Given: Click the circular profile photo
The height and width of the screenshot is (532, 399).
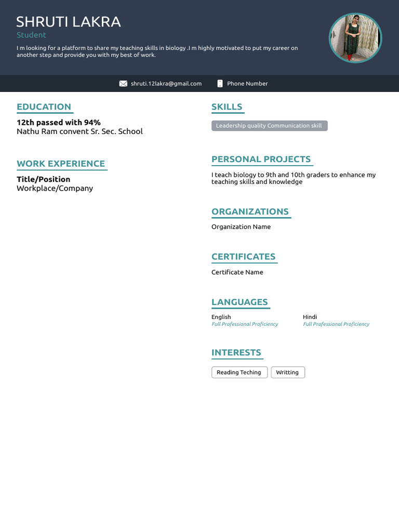Looking at the screenshot, I should (355, 38).
